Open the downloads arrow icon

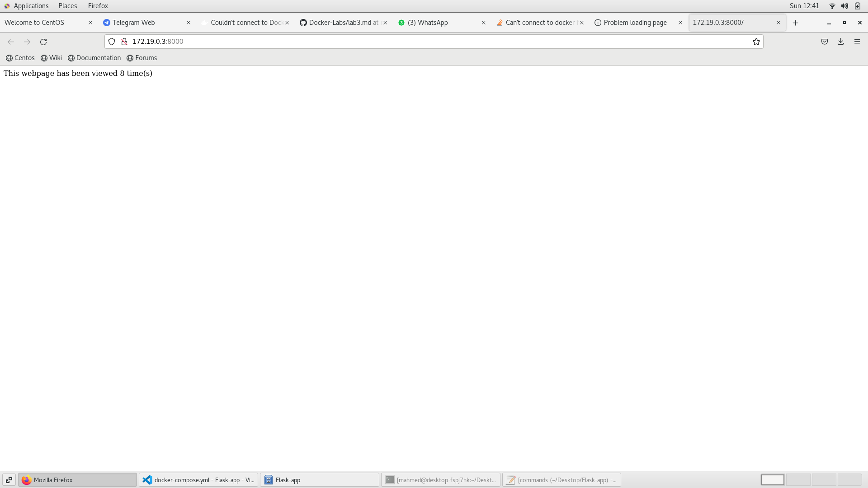pyautogui.click(x=840, y=42)
